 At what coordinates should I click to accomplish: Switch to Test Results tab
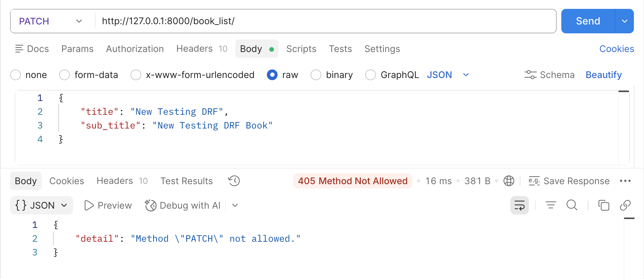(x=187, y=181)
